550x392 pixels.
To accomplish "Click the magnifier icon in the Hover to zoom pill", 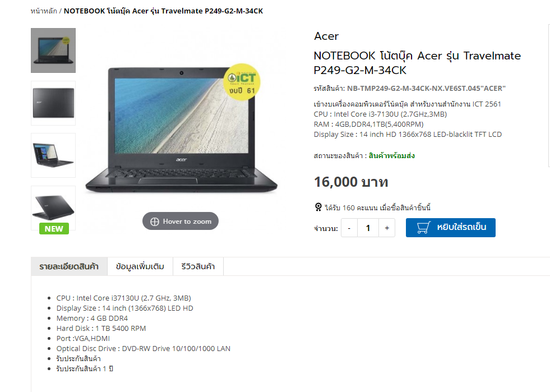I will [x=155, y=222].
